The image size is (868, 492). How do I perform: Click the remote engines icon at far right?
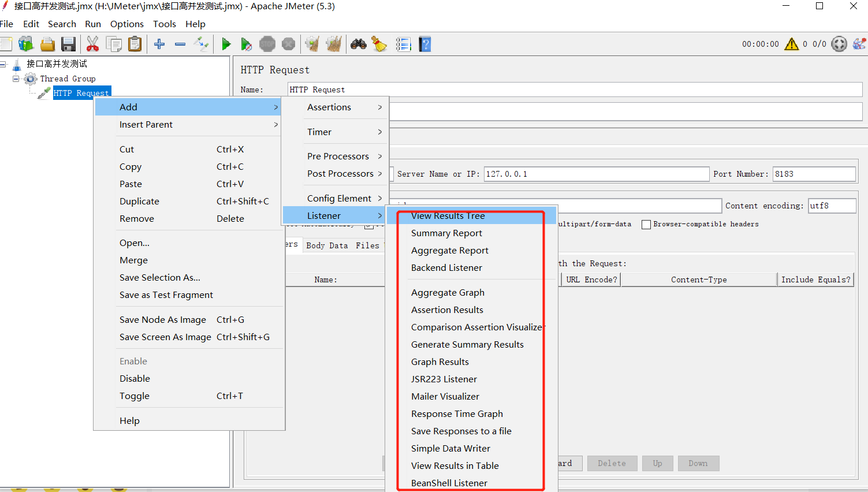click(x=859, y=44)
